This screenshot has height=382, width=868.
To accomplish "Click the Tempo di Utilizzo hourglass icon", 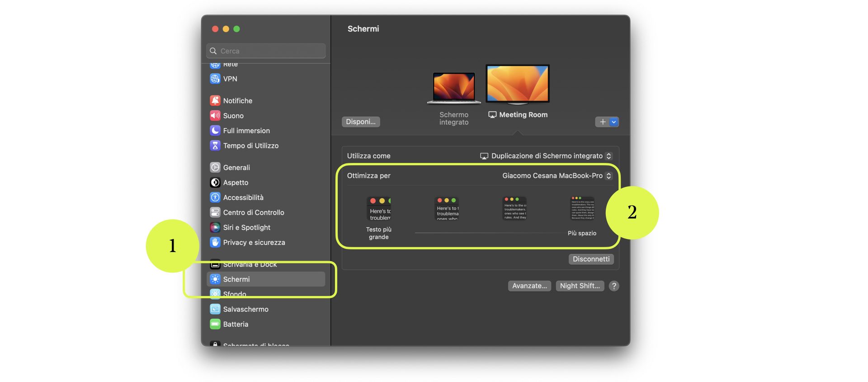I will pos(215,145).
